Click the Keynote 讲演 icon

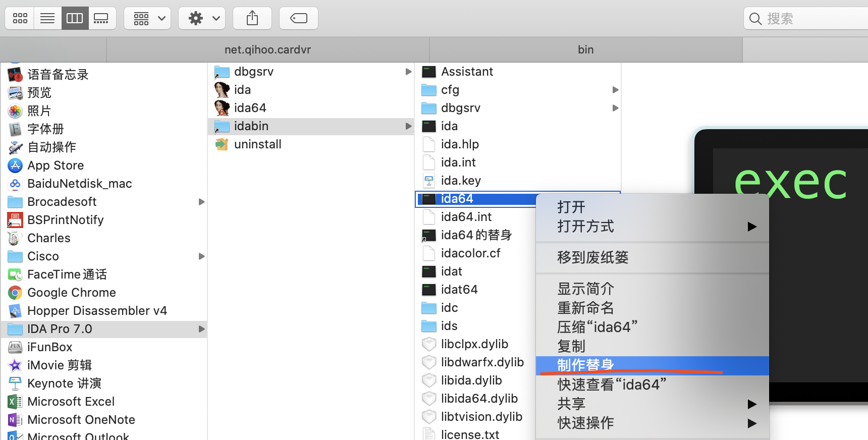(15, 383)
